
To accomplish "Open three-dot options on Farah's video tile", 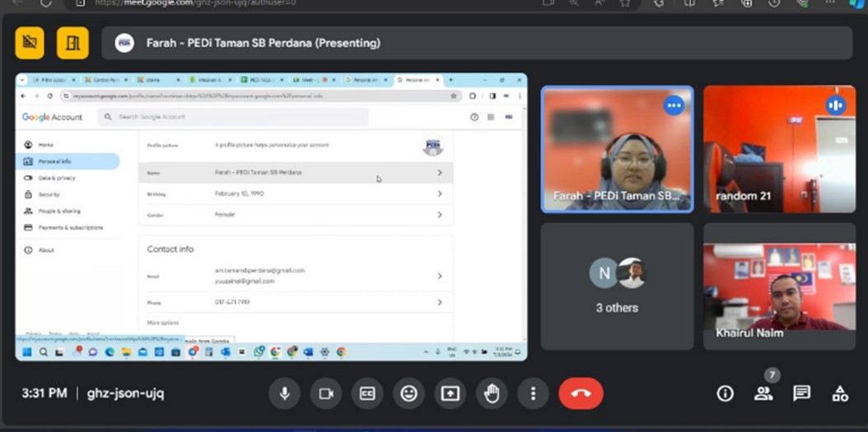I will [674, 105].
